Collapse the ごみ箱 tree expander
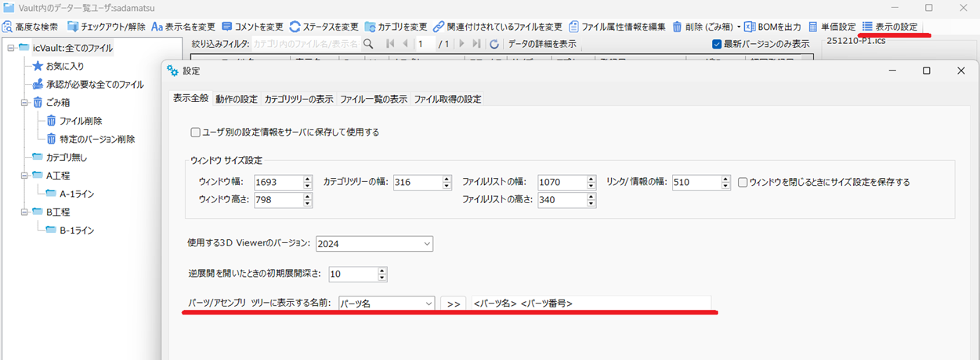 click(x=24, y=102)
